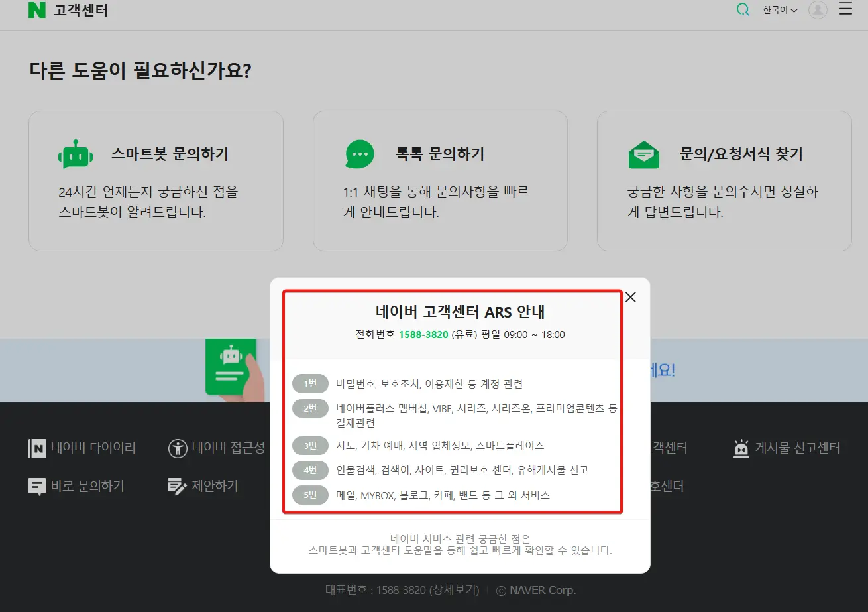The image size is (868, 612).
Task: Click the 네이버 고객센터 ARS 안내 heading
Action: tap(460, 312)
